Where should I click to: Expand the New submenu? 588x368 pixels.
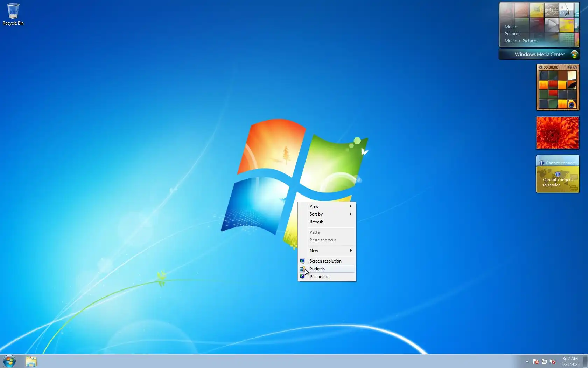[x=327, y=251]
